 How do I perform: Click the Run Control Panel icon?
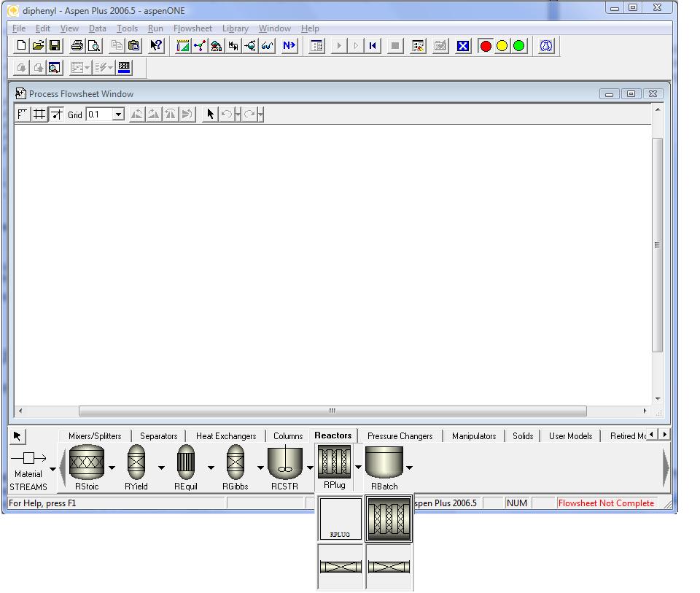tap(316, 45)
